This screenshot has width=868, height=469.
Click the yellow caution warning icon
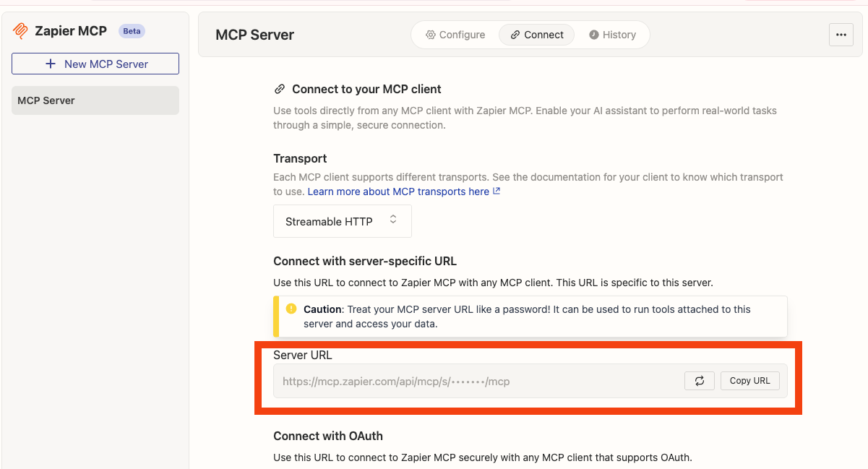coord(291,309)
